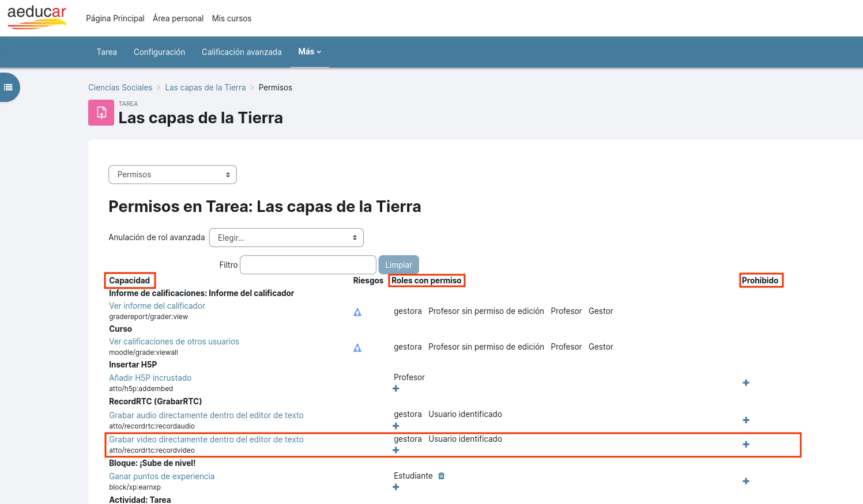Add allowed role for Ganar puntos de experiencia

pyautogui.click(x=396, y=487)
